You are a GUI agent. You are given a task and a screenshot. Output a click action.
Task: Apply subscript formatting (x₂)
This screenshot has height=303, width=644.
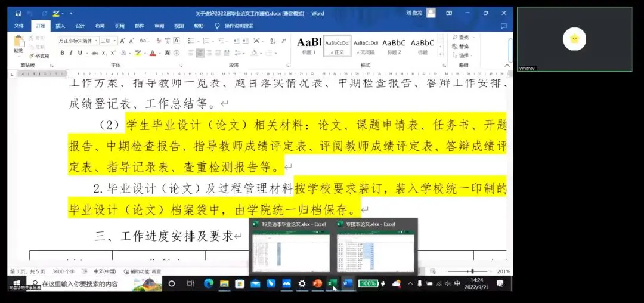104,53
